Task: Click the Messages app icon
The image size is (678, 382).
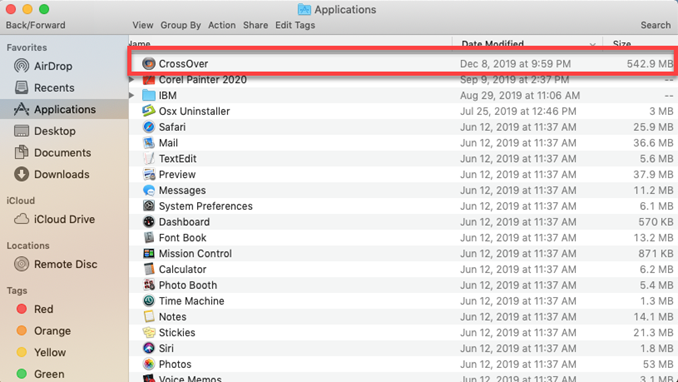Action: (149, 190)
